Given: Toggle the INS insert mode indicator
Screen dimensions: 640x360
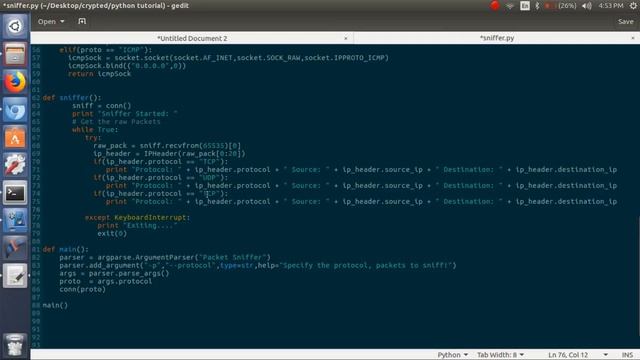Looking at the screenshot, I should (627, 355).
